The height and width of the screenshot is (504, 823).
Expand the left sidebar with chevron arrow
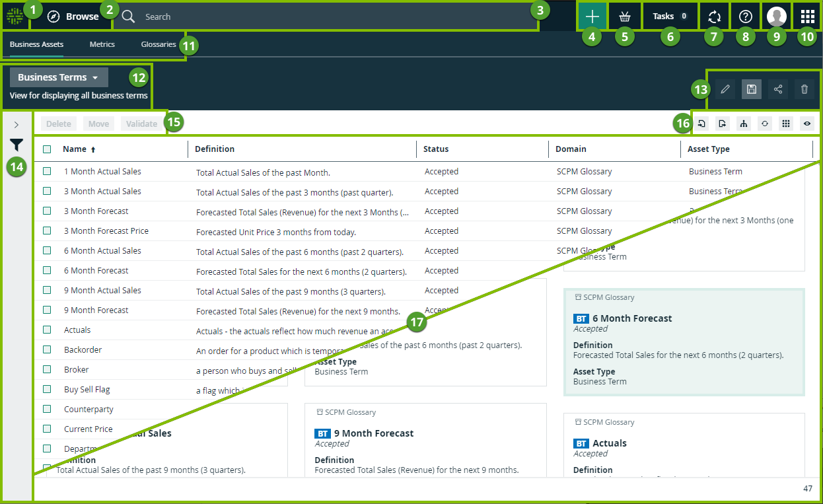[17, 124]
